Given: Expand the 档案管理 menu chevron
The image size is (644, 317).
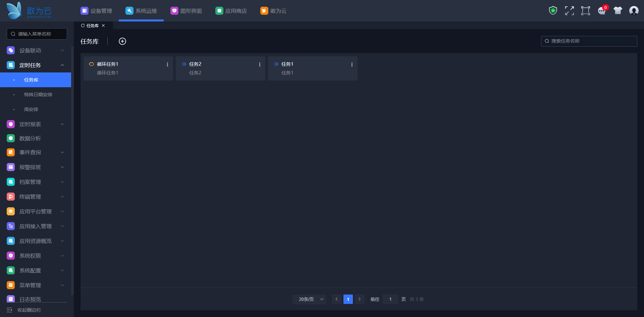Looking at the screenshot, I should coord(62,182).
